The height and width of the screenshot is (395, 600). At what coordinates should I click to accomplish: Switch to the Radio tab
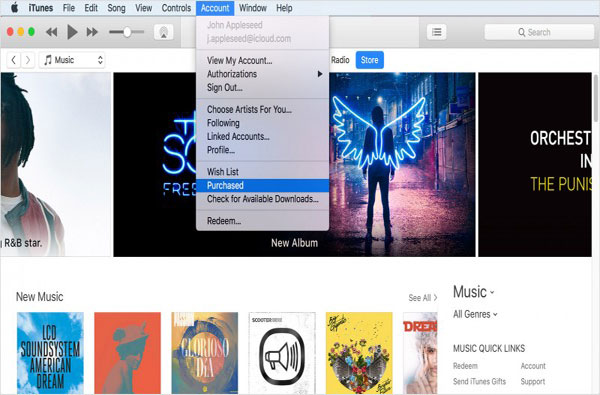340,60
